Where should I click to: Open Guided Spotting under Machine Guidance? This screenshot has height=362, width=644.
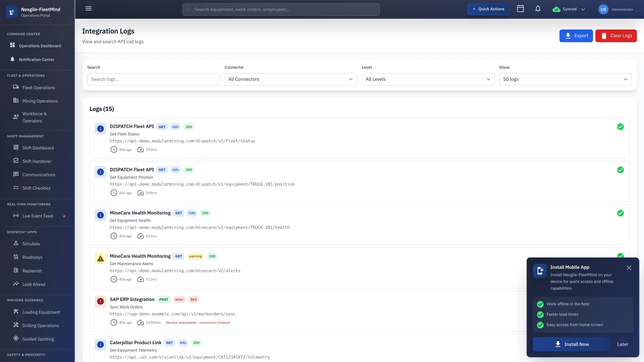[38, 339]
